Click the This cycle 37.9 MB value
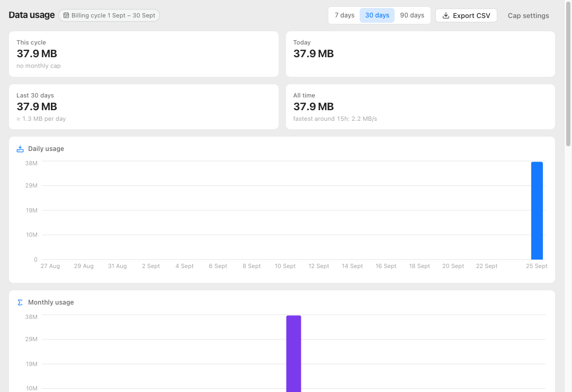This screenshot has width=572, height=392. point(37,54)
